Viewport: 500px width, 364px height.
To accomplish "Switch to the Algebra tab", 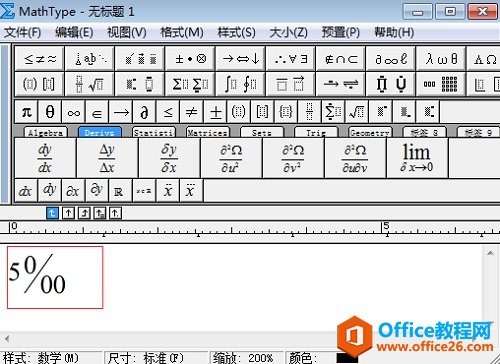I will click(46, 133).
